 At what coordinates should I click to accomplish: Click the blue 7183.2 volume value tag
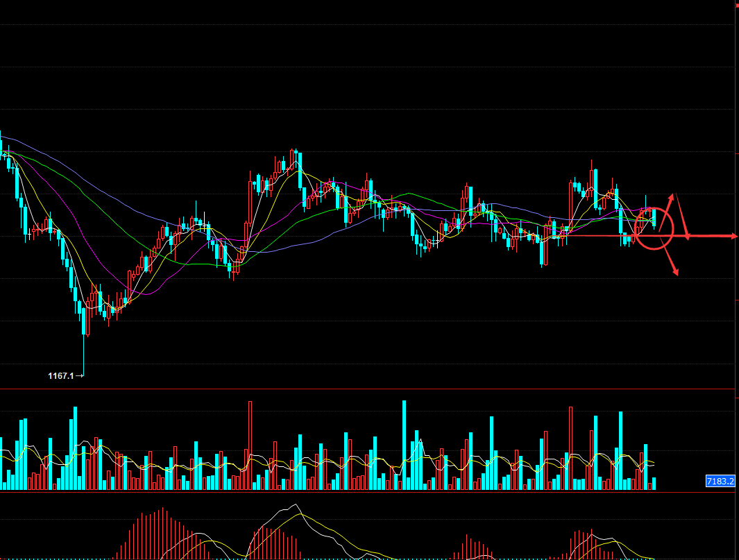pyautogui.click(x=720, y=481)
